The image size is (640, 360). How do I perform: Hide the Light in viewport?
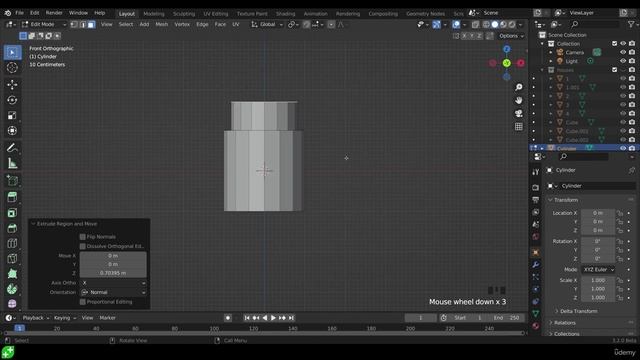pyautogui.click(x=623, y=61)
